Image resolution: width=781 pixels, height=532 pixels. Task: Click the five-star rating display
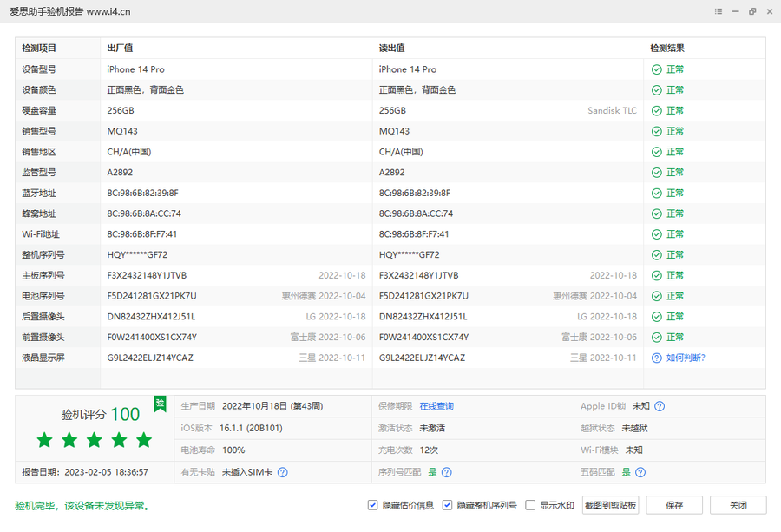click(95, 440)
